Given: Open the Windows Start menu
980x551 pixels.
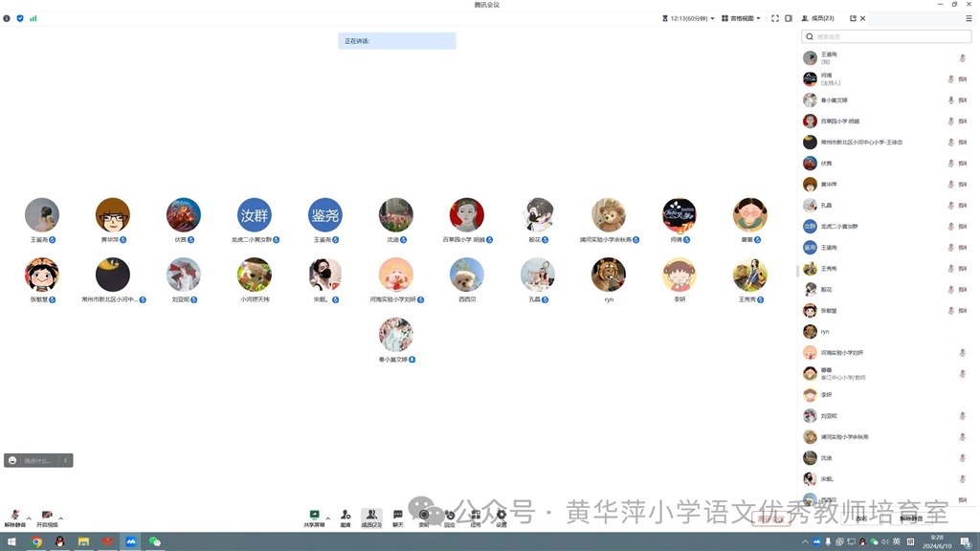Looking at the screenshot, I should click(11, 541).
